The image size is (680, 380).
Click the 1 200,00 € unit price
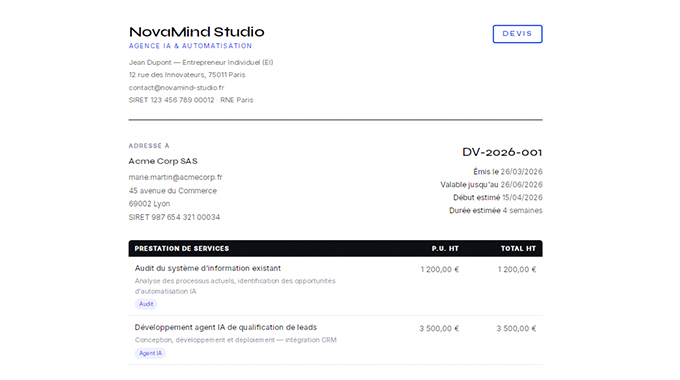439,269
